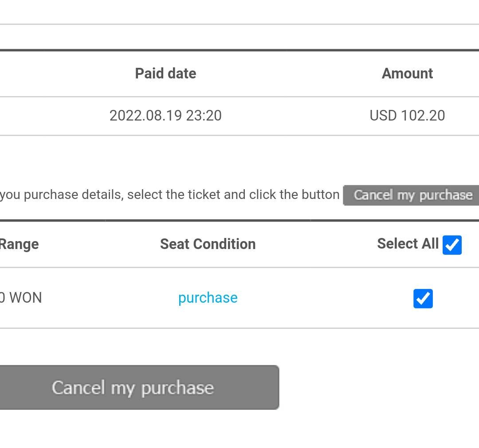
Task: Click the WON price cell
Action: [x=21, y=298]
